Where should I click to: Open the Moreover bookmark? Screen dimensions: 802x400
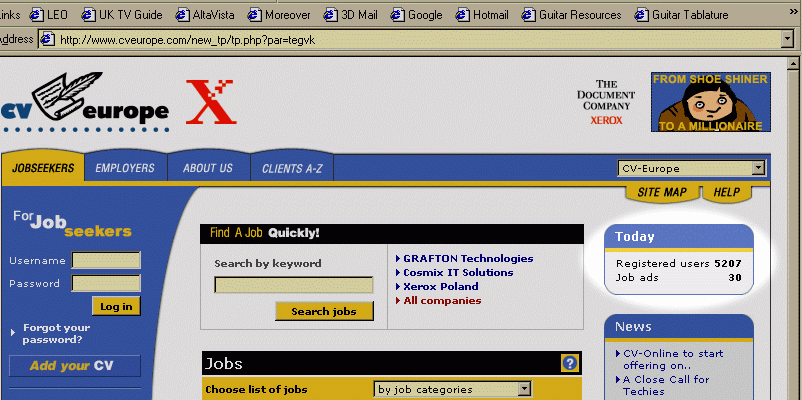[x=279, y=15]
